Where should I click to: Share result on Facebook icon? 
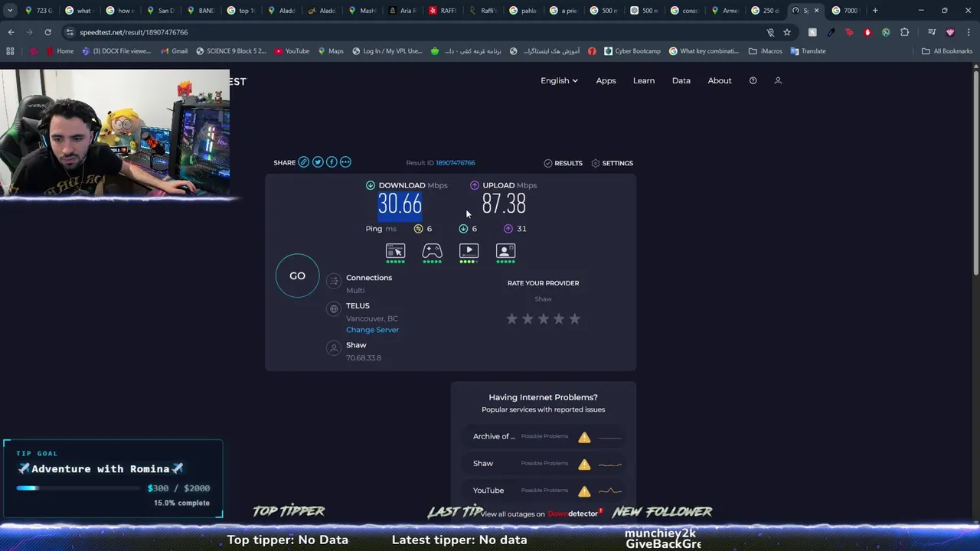click(332, 162)
